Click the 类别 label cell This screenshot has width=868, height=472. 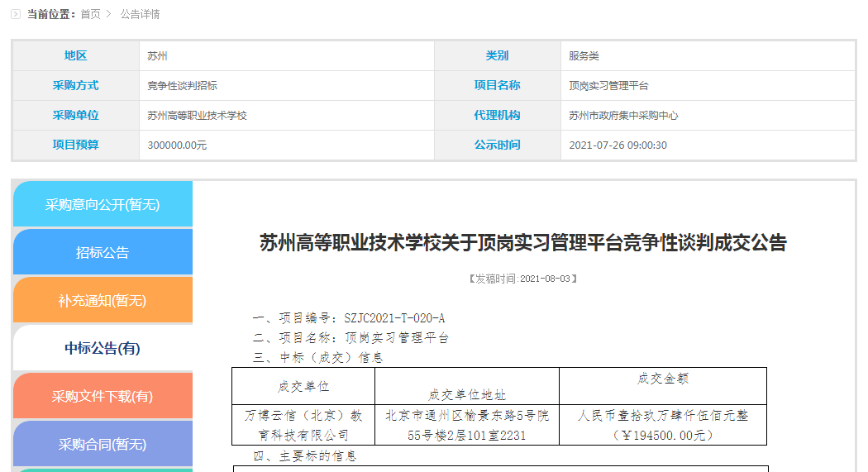pyautogui.click(x=497, y=55)
